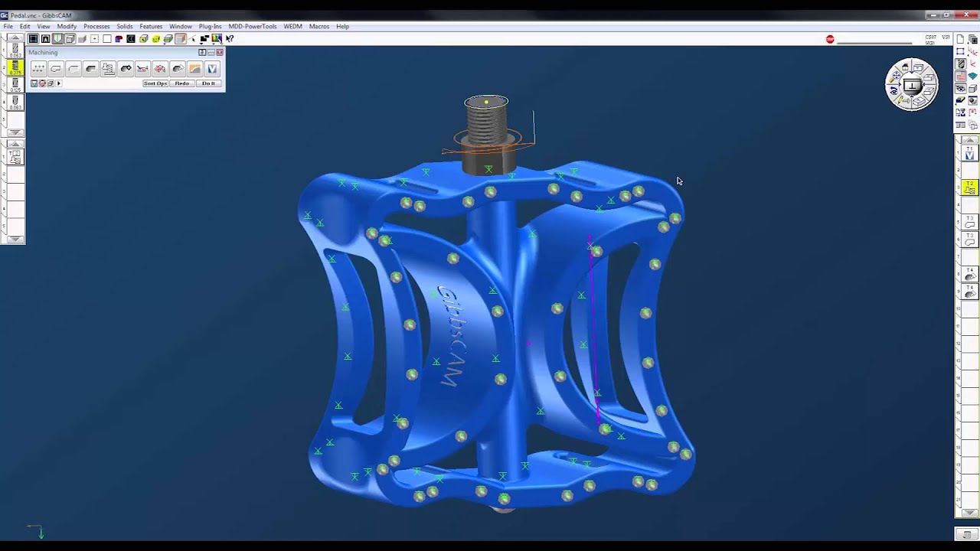
Task: Open the File menu
Action: pos(8,26)
